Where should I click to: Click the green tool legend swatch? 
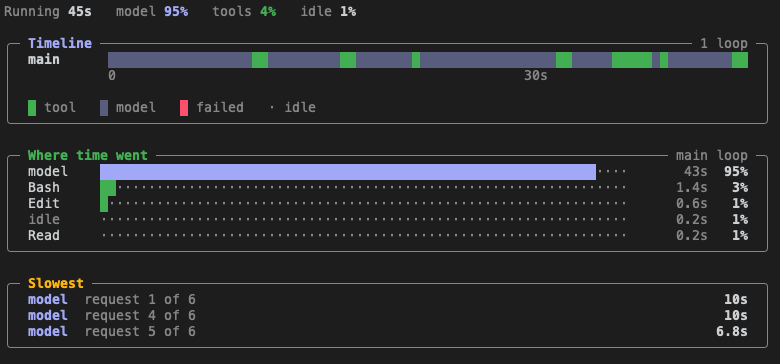click(x=32, y=108)
